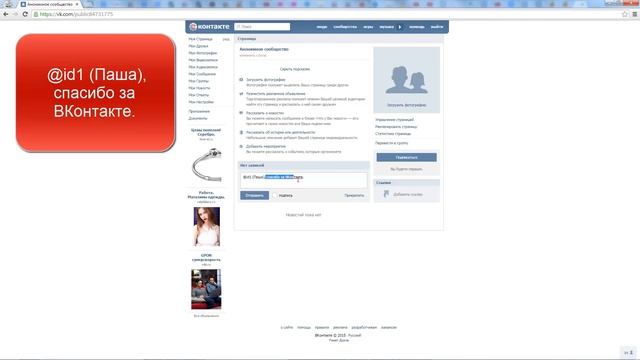Open 'Мои Группы' in the left menu
The height and width of the screenshot is (360, 640).
pyautogui.click(x=198, y=81)
